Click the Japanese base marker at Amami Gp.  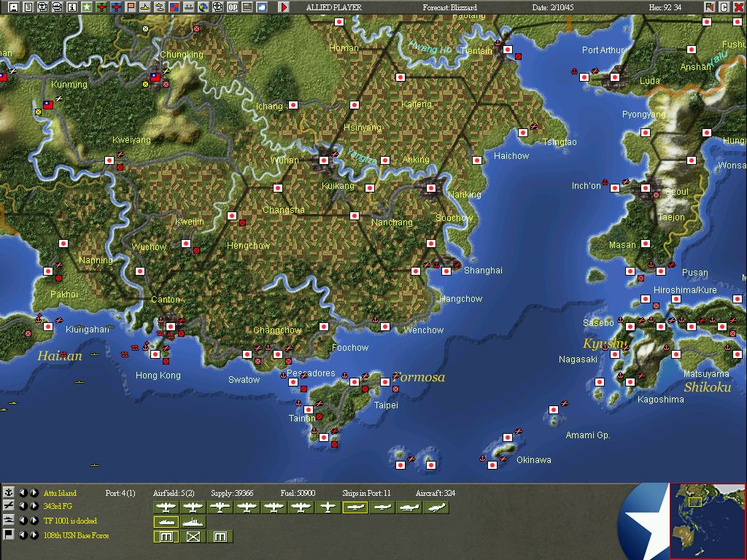553,410
